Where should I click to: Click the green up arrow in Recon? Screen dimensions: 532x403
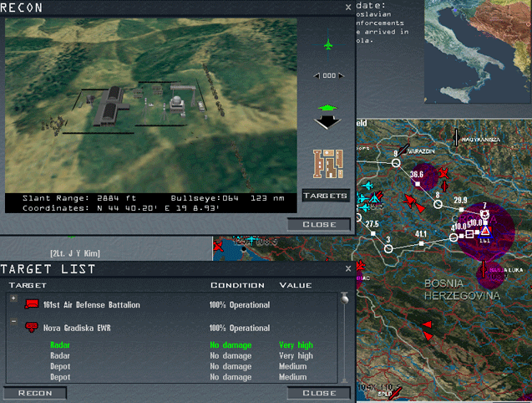(327, 108)
